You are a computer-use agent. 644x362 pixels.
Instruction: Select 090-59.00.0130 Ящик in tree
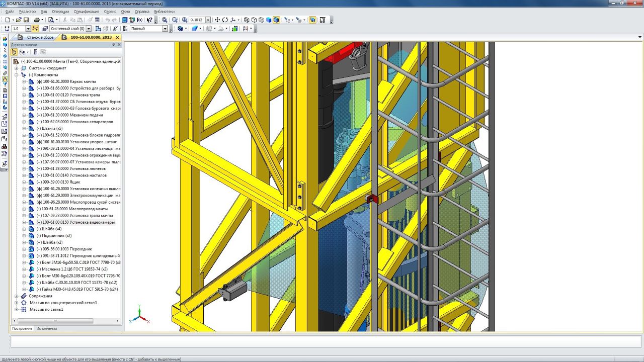[x=58, y=182]
